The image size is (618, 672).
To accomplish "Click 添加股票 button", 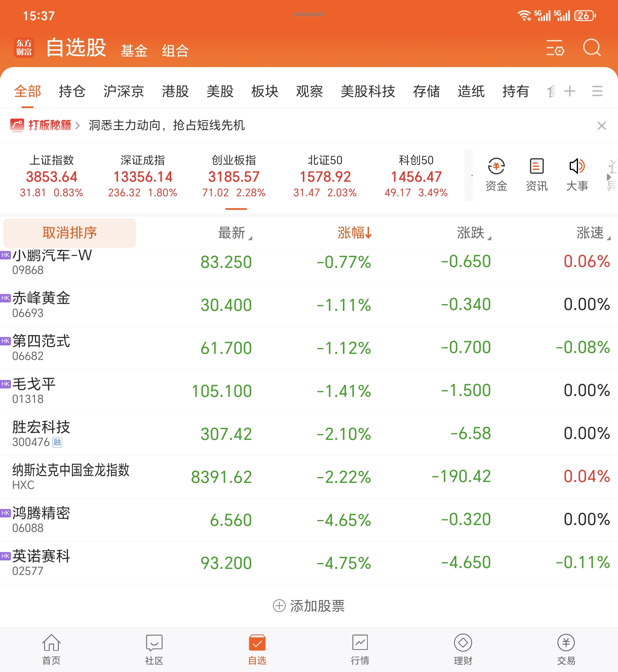I will 309,606.
